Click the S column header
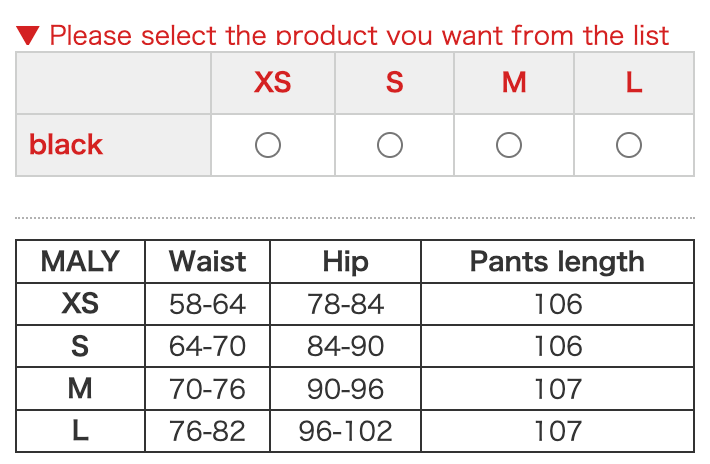 [x=394, y=82]
